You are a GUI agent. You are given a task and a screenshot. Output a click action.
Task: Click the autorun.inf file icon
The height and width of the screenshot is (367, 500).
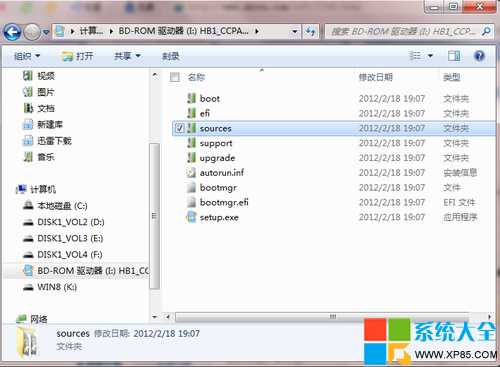pyautogui.click(x=191, y=173)
